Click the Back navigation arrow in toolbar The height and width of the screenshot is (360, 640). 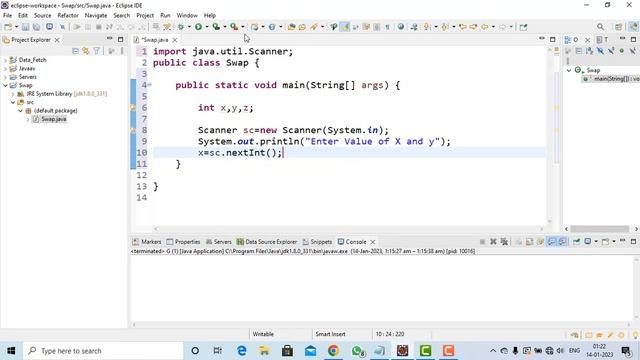(484, 27)
